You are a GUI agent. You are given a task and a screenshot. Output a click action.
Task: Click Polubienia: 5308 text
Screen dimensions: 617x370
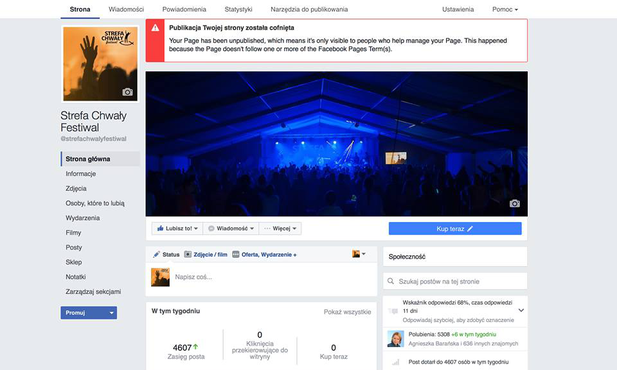(429, 334)
